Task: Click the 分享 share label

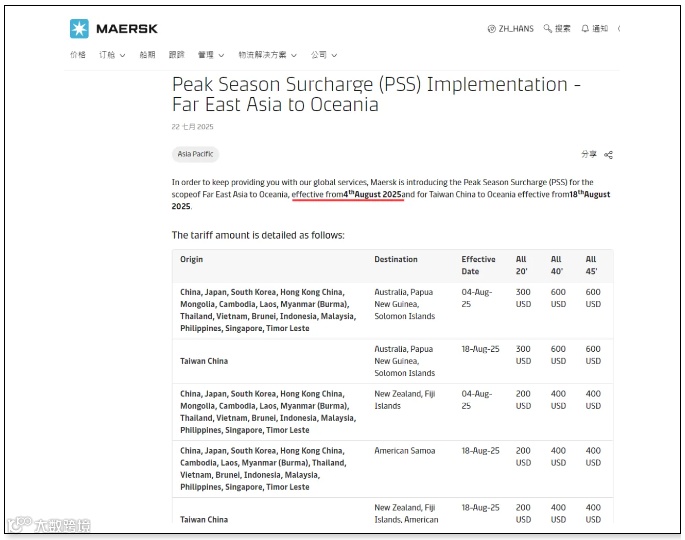Action: [x=588, y=154]
